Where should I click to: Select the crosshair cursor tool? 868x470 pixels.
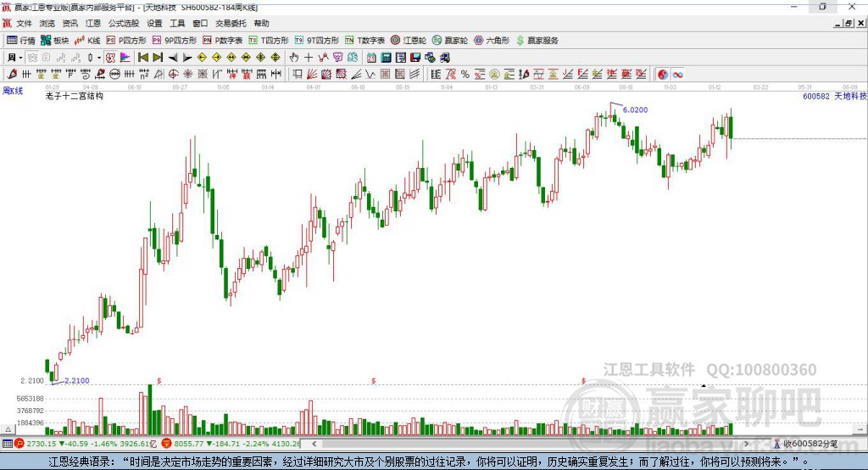(x=309, y=57)
